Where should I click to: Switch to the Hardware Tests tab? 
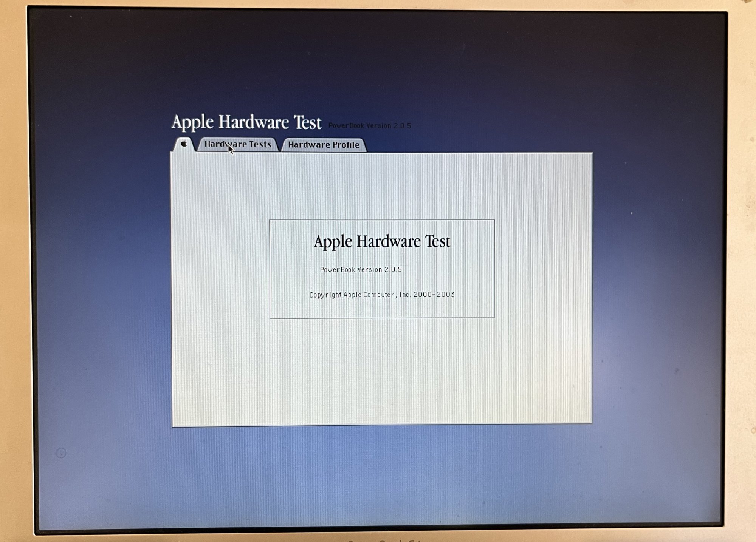(238, 144)
